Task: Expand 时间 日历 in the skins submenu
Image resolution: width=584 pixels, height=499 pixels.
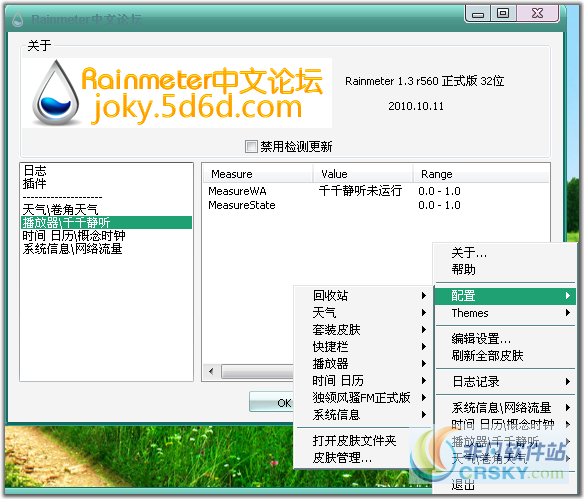Action: (364, 381)
